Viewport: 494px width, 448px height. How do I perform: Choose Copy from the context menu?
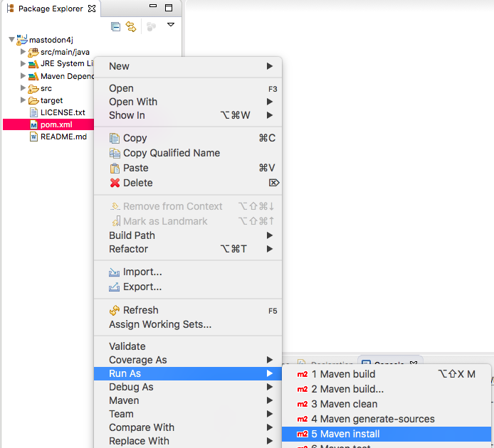[188, 138]
